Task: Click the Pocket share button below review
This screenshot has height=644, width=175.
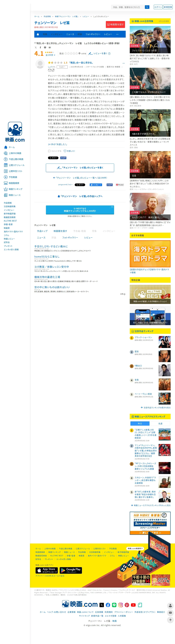Action: coord(120,185)
